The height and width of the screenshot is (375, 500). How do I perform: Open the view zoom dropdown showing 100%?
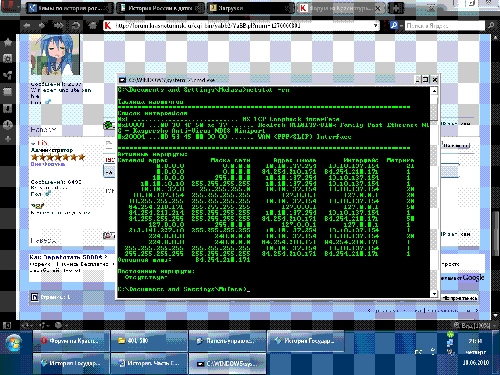pyautogui.click(x=471, y=325)
